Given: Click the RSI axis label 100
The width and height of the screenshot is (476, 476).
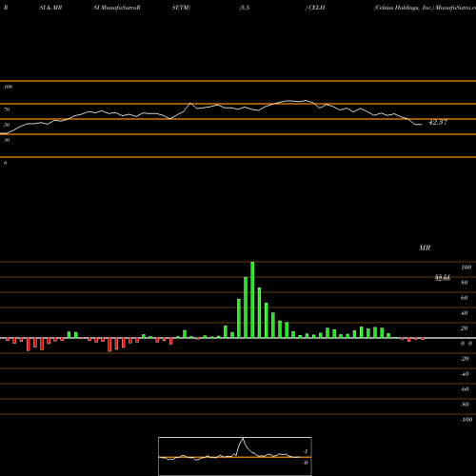Looking at the screenshot, I should tap(8, 87).
